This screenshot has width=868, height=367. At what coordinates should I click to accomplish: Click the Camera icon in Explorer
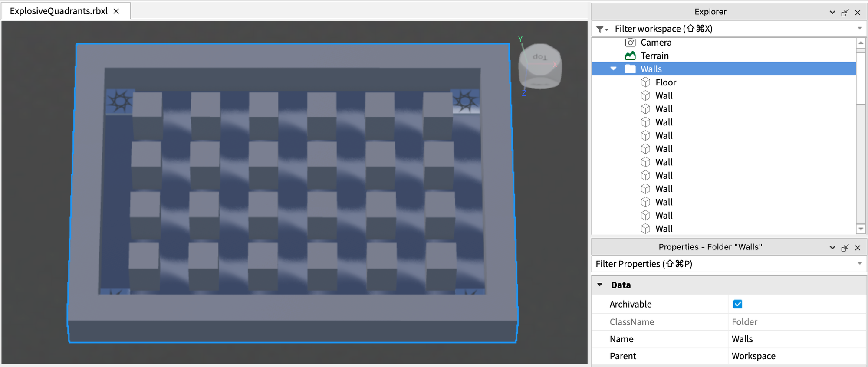tap(630, 43)
